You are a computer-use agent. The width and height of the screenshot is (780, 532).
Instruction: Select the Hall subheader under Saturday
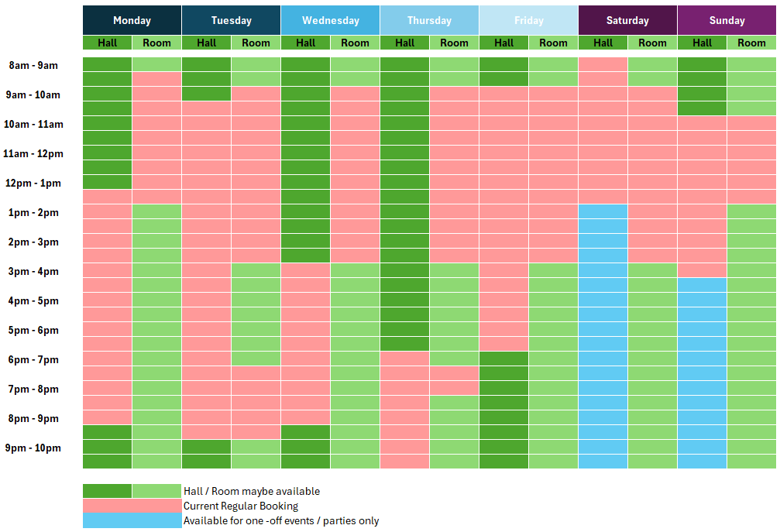pos(603,43)
